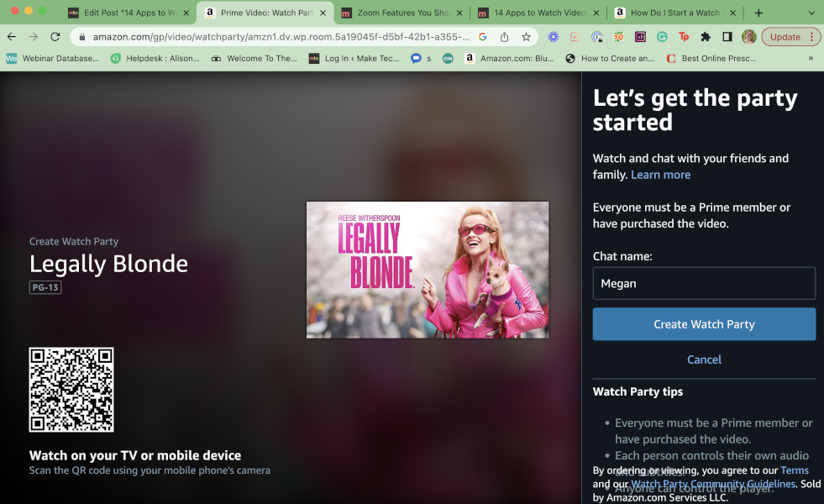Screen dimensions: 824x504
Task: Close the How Do I Start a Watch tab
Action: coord(732,13)
